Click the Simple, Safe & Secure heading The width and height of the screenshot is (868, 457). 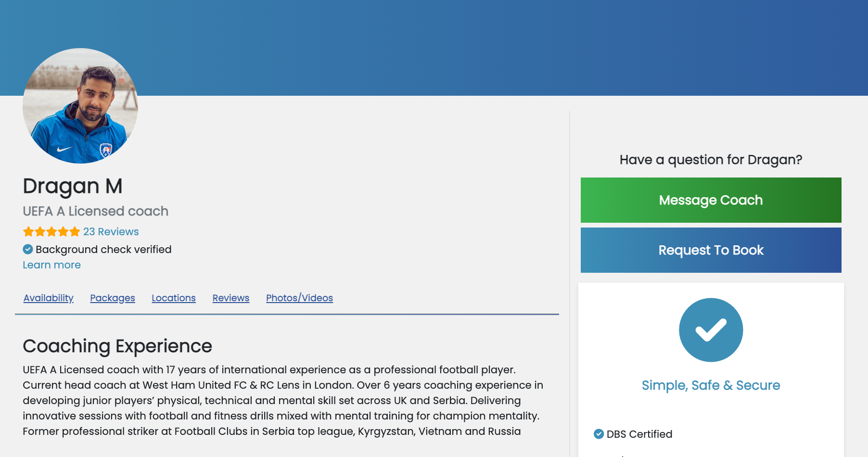(x=711, y=385)
